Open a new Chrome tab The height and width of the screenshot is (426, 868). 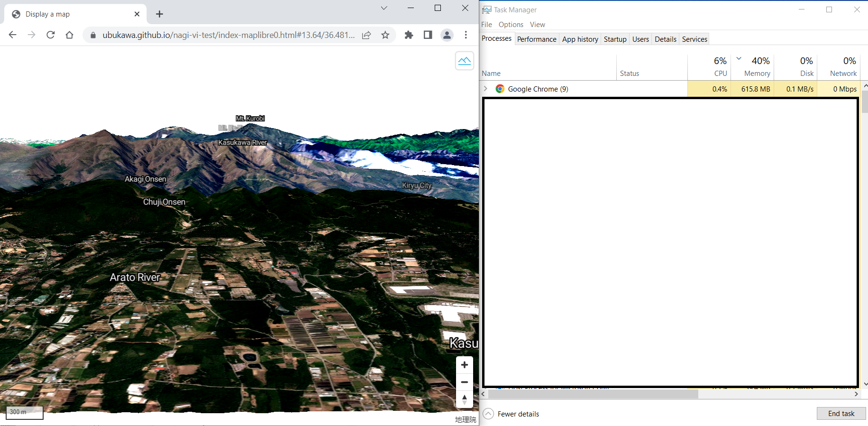tap(160, 14)
